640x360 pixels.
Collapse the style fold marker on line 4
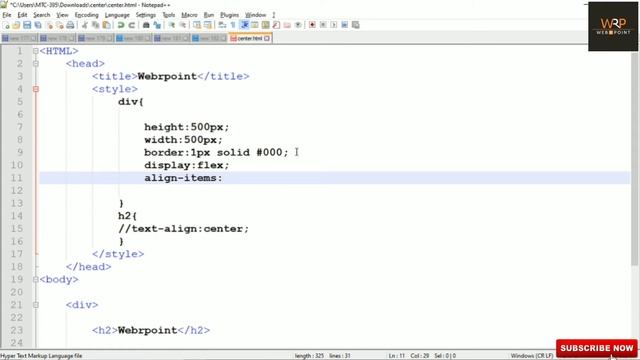point(36,89)
